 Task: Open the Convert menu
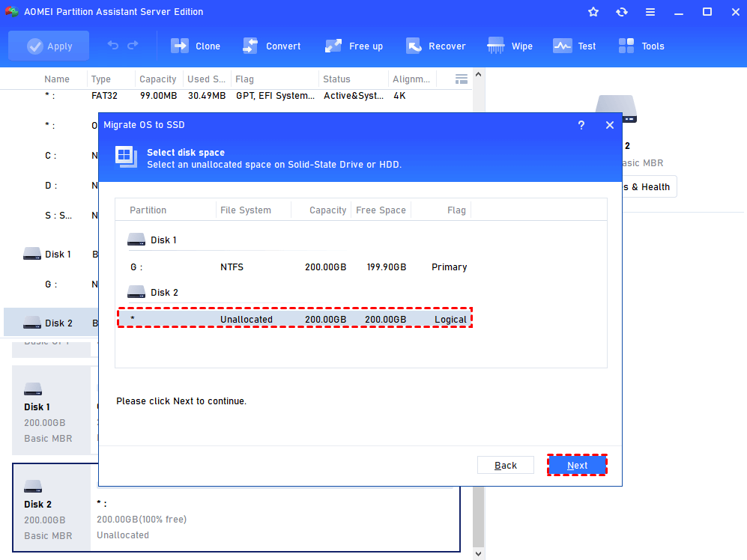click(x=271, y=46)
